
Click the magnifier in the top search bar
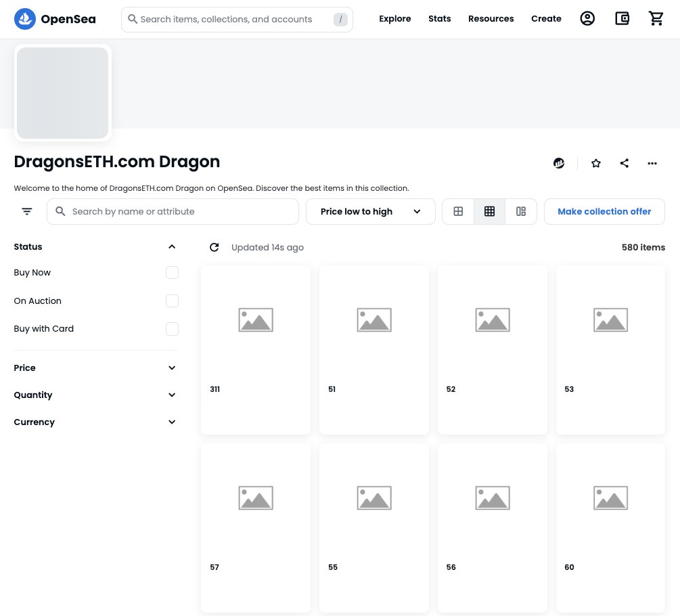pos(132,19)
